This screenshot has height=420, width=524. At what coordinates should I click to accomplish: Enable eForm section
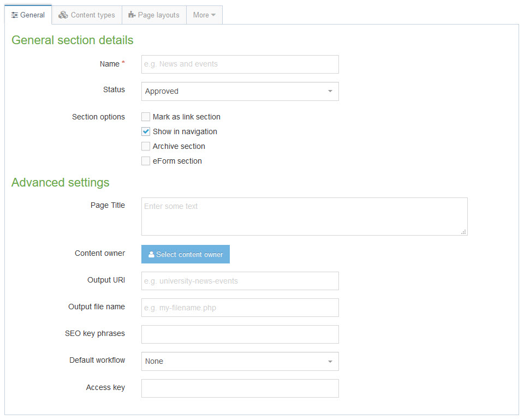(x=145, y=160)
